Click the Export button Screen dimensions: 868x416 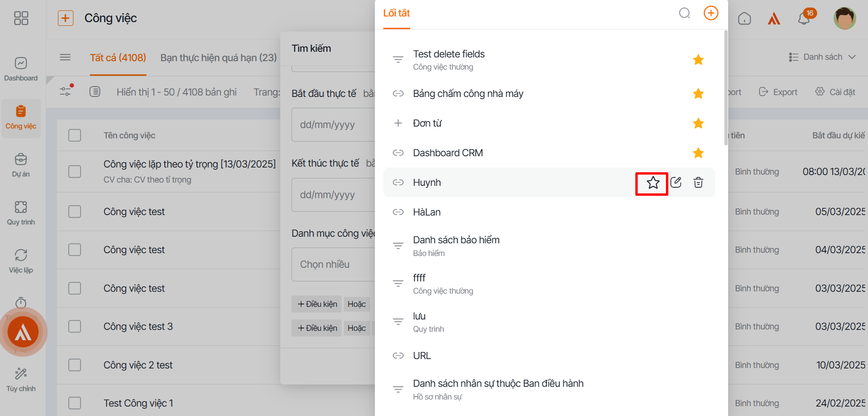pyautogui.click(x=778, y=92)
